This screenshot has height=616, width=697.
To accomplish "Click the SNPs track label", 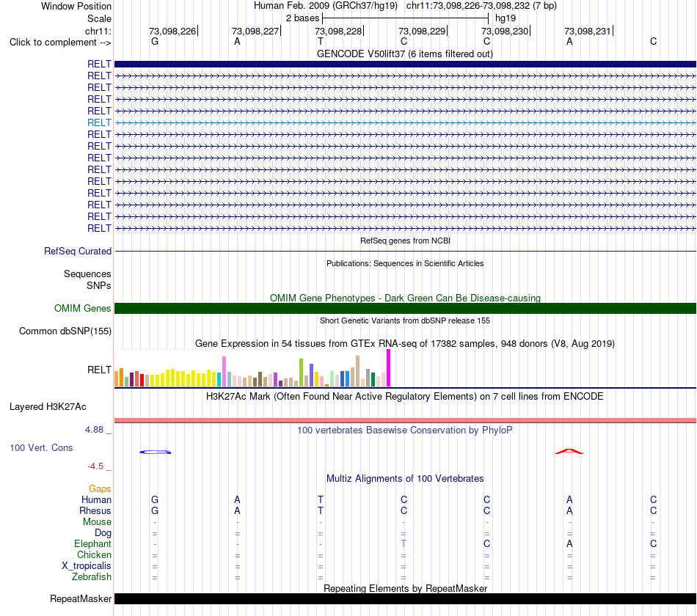I will tap(99, 285).
